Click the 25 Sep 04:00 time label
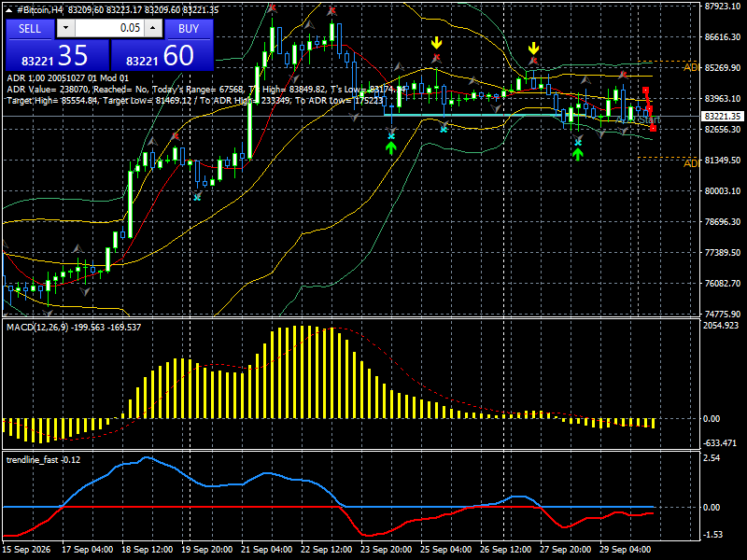This screenshot has height=560, width=747. [x=446, y=549]
